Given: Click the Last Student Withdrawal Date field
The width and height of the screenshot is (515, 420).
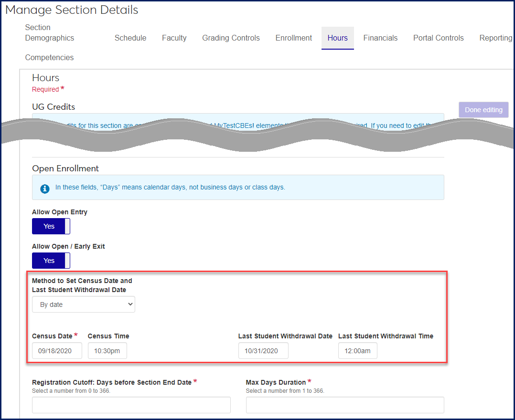Looking at the screenshot, I should click(263, 350).
